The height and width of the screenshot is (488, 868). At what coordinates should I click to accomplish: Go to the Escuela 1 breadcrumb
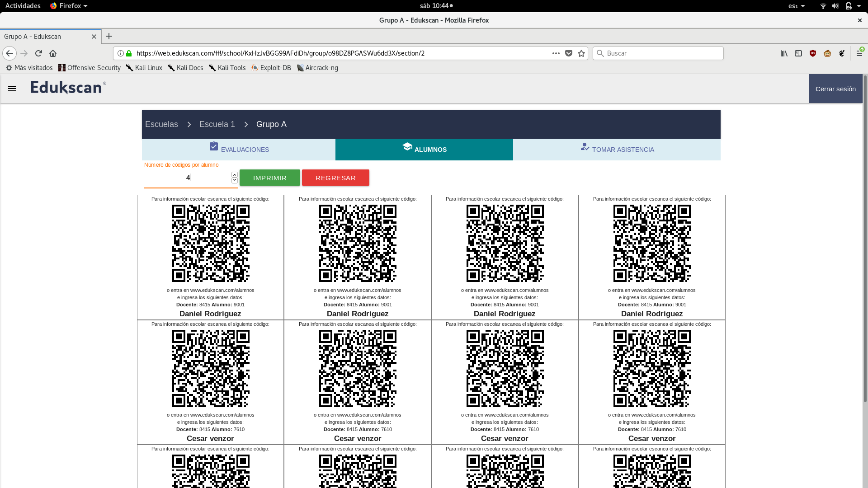click(x=217, y=124)
